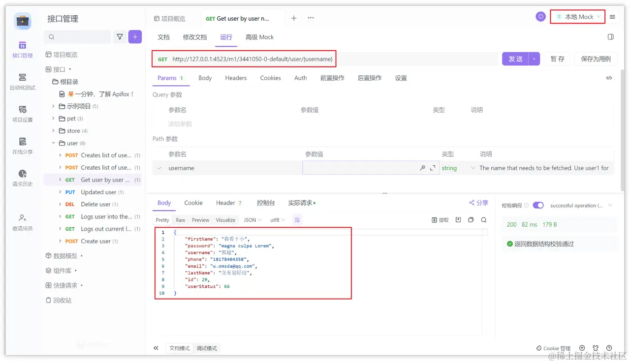Collapse the user folder
This screenshot has width=630, height=364.
tap(53, 143)
